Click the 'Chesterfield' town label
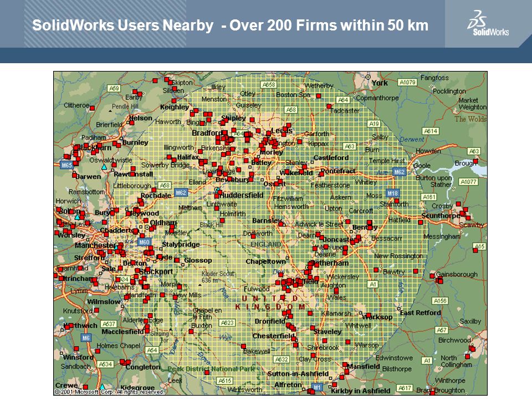This screenshot has height=399, width=532. click(x=274, y=336)
